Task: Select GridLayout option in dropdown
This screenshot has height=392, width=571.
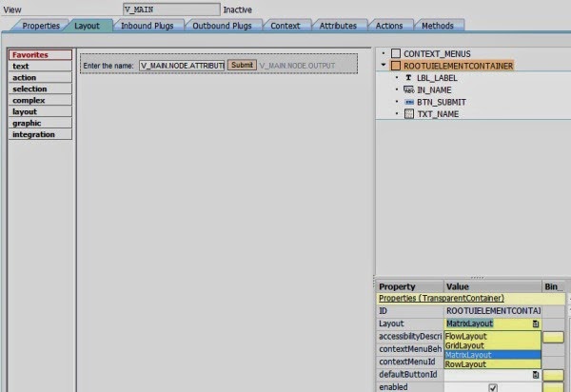Action: (465, 345)
